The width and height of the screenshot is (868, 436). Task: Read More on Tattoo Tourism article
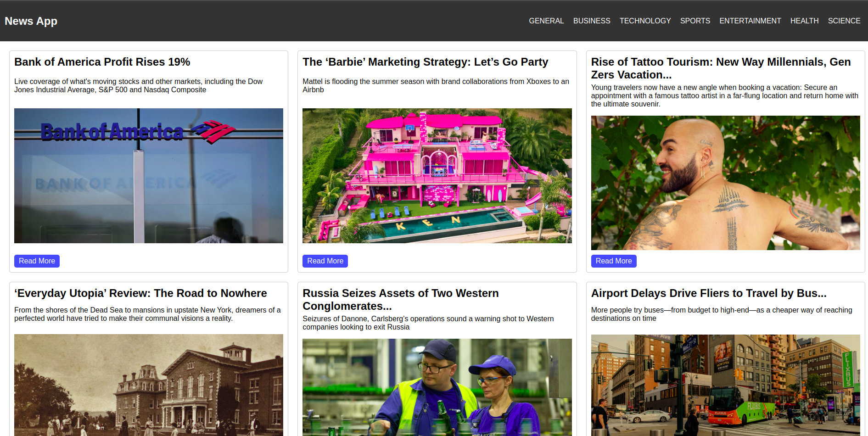(x=614, y=261)
